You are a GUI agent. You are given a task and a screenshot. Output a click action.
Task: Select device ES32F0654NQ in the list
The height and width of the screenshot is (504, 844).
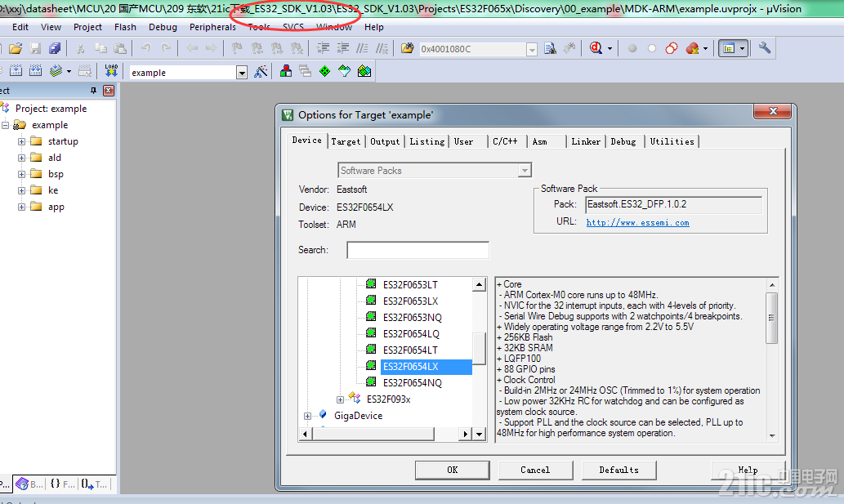pyautogui.click(x=413, y=383)
